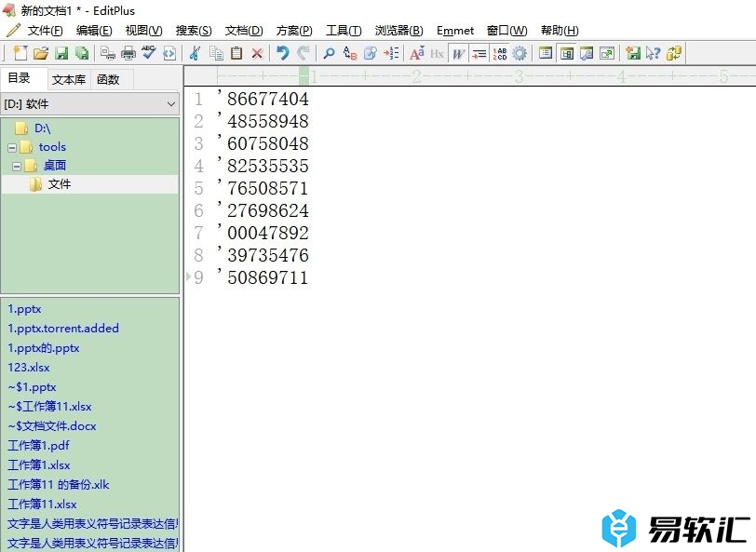Select the D:\ root folder
This screenshot has width=756, height=552.
pos(43,128)
